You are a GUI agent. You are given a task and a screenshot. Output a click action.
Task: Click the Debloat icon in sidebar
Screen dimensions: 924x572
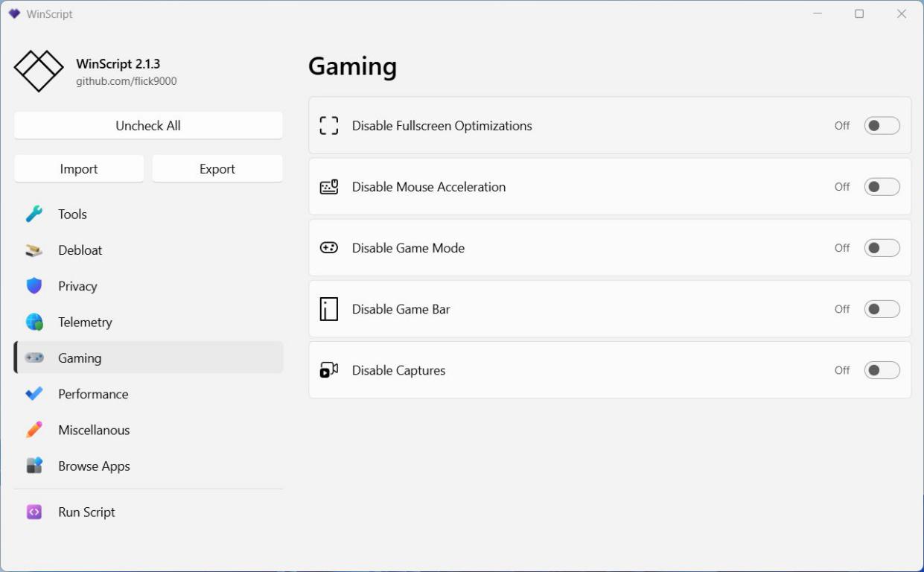pyautogui.click(x=34, y=250)
